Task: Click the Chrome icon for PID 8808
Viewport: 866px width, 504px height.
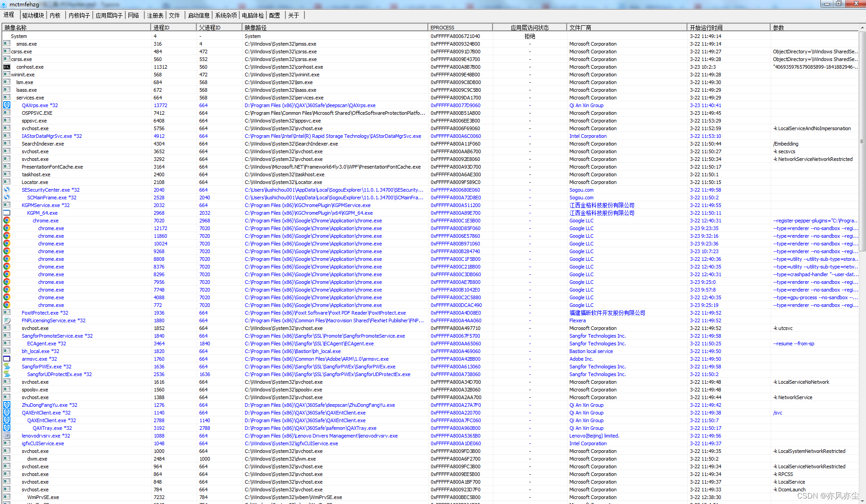Action: 7,259
